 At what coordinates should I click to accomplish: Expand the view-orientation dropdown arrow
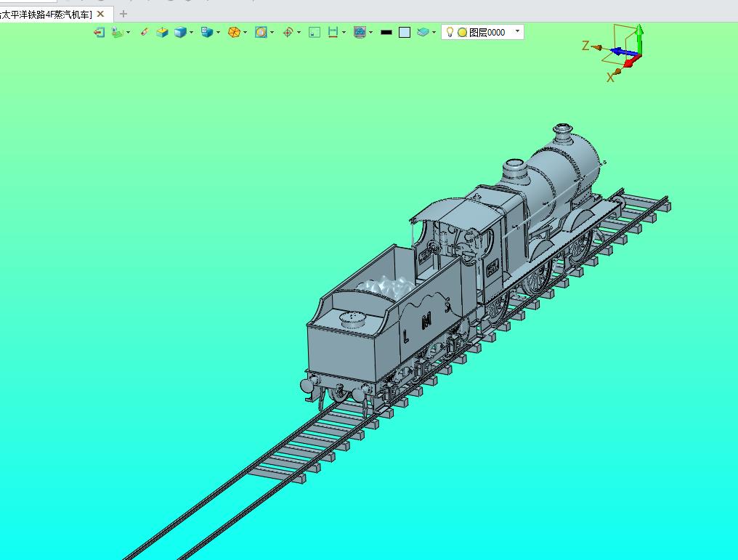point(218,32)
